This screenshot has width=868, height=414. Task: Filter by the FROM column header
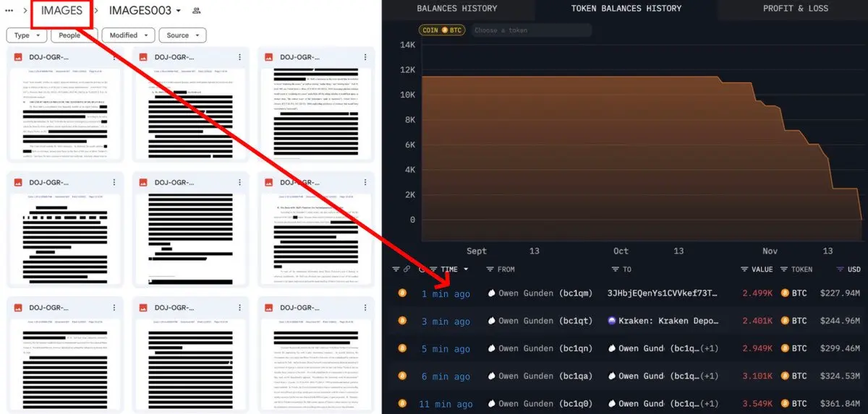(501, 269)
